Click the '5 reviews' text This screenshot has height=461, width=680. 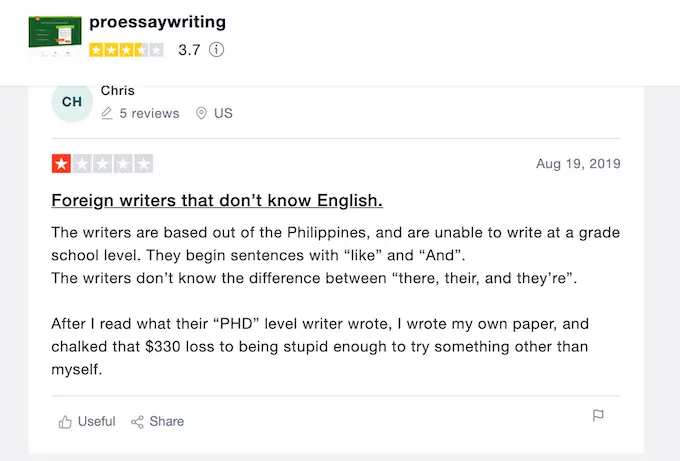coord(149,114)
